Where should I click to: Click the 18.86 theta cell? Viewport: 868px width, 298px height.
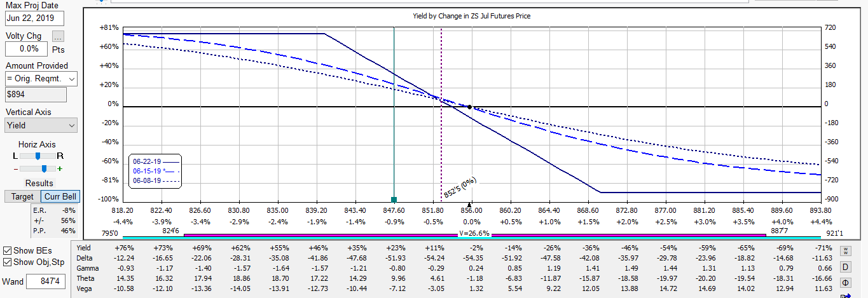pyautogui.click(x=242, y=278)
